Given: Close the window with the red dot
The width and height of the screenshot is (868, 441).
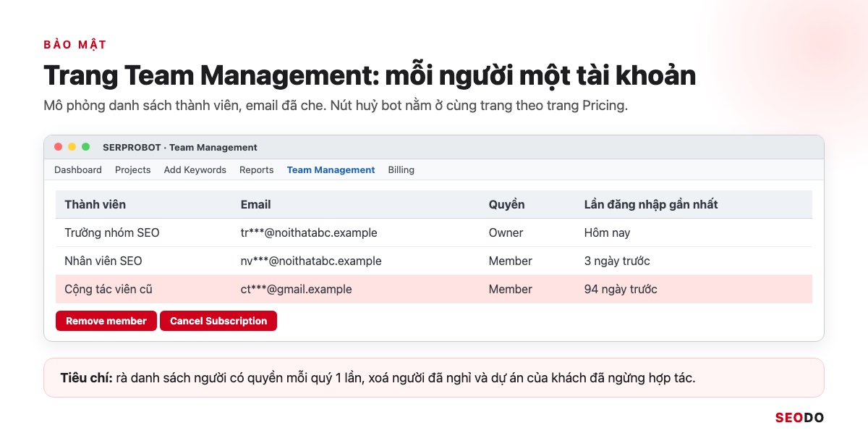Looking at the screenshot, I should click(x=59, y=147).
